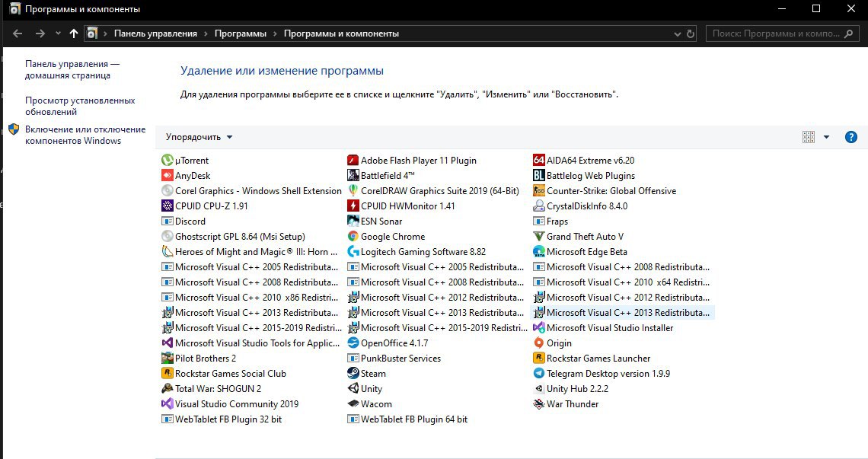Viewport: 868px width, 459px height.
Task: Expand the view options dropdown arrow
Action: click(826, 137)
